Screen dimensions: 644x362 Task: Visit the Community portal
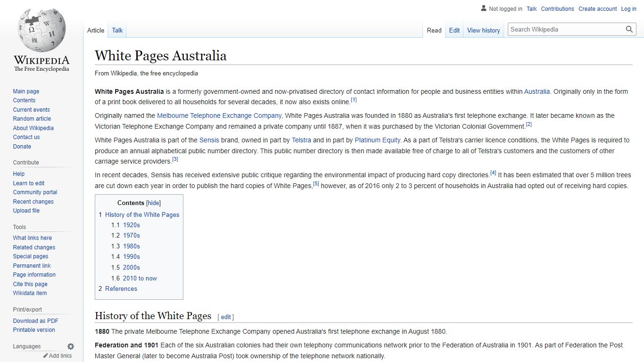click(x=35, y=192)
